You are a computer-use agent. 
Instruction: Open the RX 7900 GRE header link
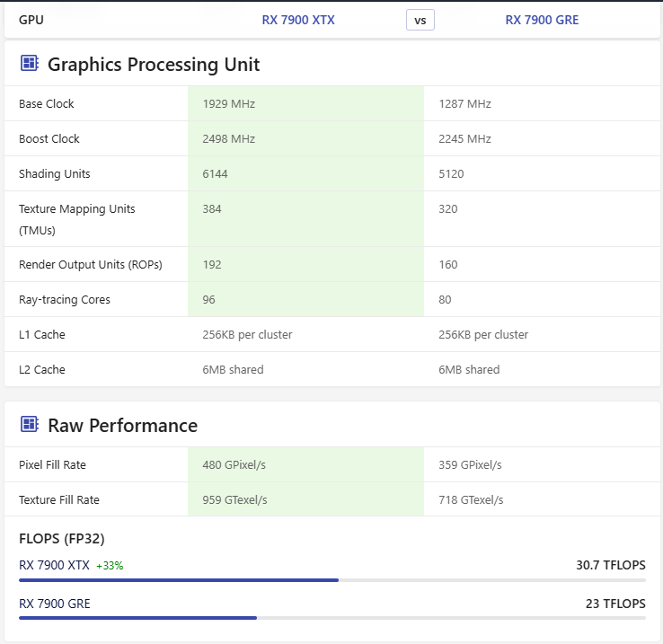click(542, 20)
